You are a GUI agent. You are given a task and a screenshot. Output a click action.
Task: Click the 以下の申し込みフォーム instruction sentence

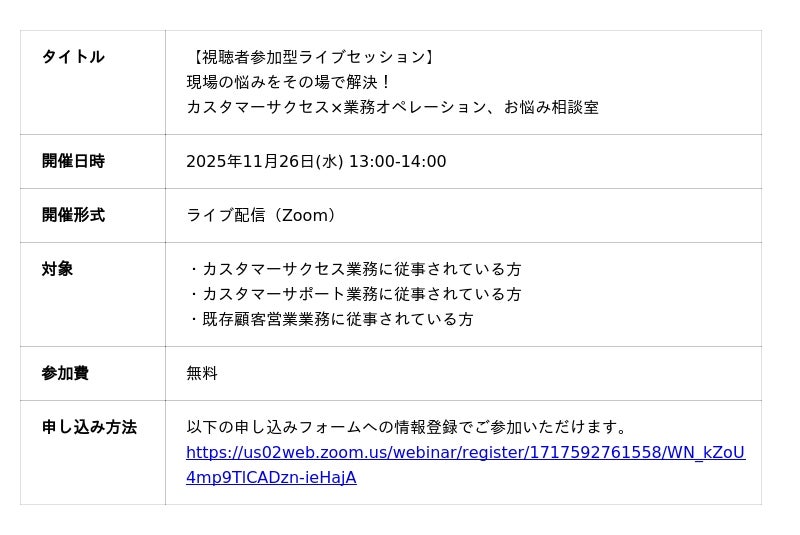(407, 428)
